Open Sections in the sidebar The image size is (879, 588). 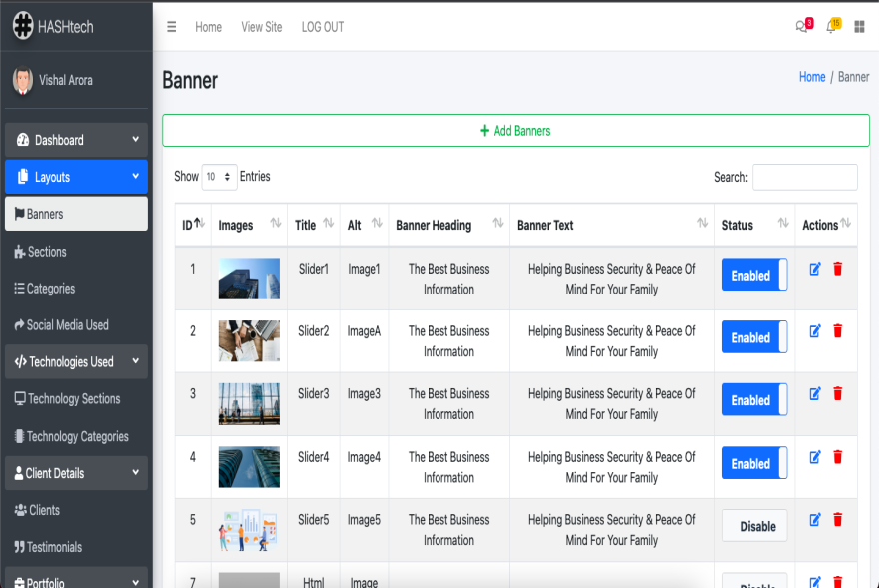tap(47, 252)
